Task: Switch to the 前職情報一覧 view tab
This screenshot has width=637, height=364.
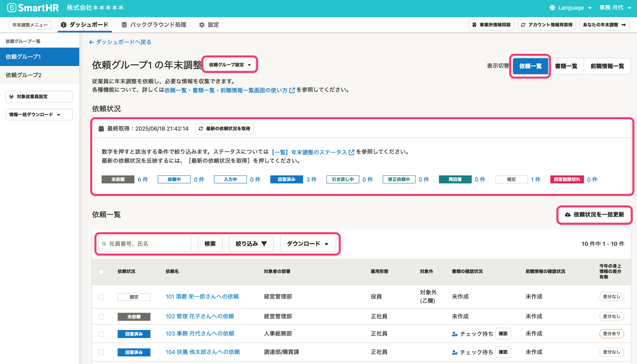Action: [x=607, y=66]
